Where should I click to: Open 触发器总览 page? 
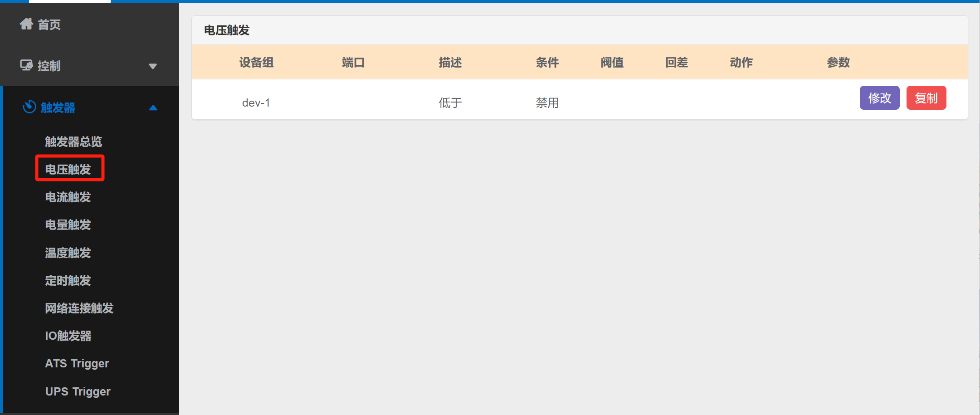[73, 142]
